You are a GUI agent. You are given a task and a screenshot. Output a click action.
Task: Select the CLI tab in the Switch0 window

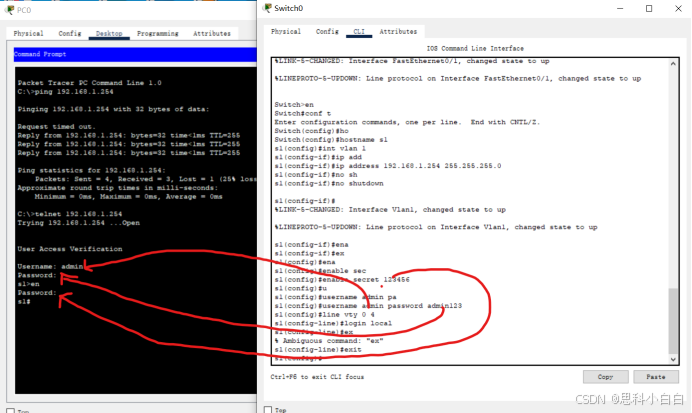tap(359, 32)
